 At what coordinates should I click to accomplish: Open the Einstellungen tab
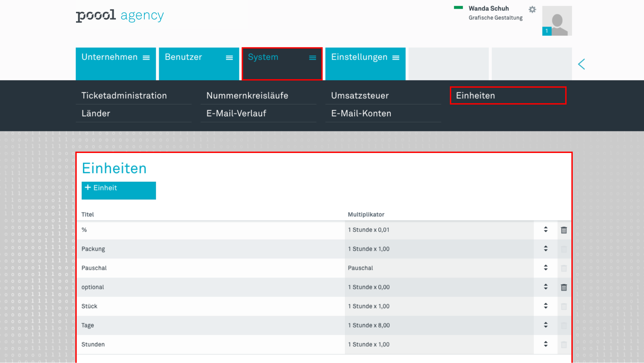[365, 64]
